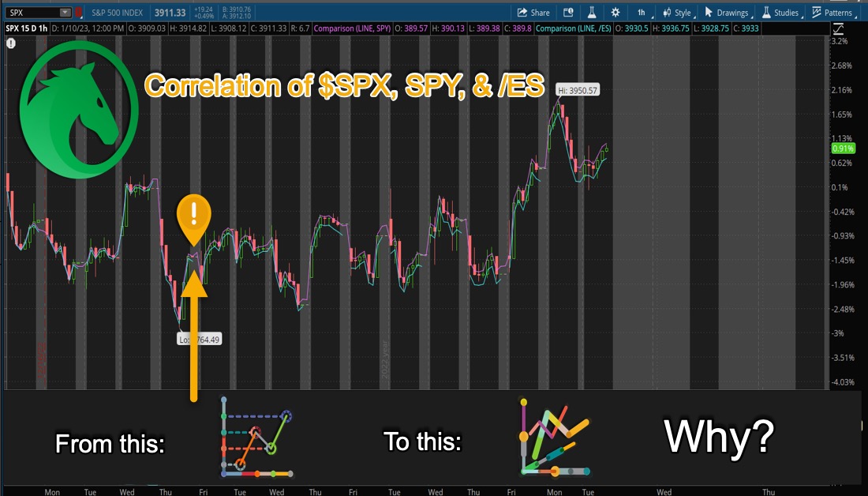The width and height of the screenshot is (868, 496).
Task: Click the red alert icon beside the SPX symbol
Action: coord(77,12)
